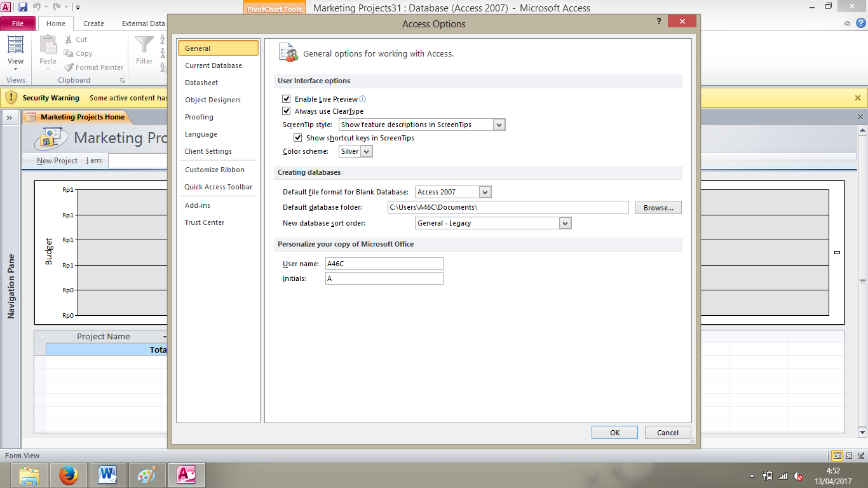Screen dimensions: 868x488
Task: Click the Cut scissors icon
Action: pyautogui.click(x=69, y=39)
